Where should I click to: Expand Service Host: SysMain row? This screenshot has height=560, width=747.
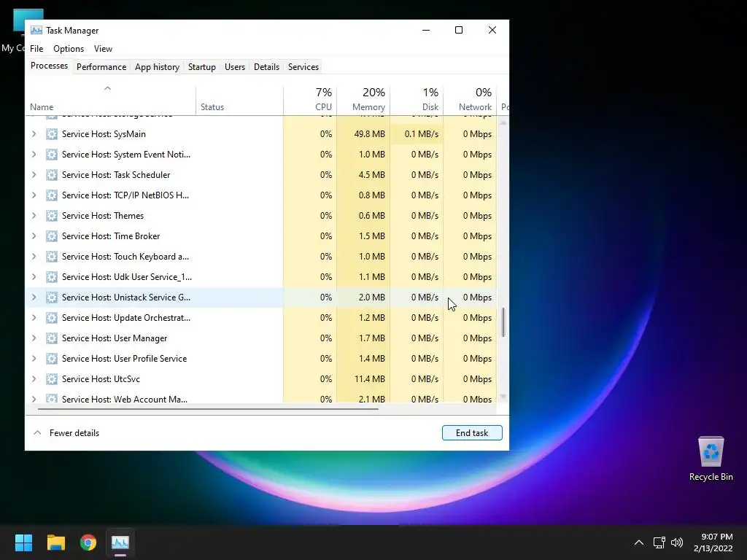coord(34,134)
